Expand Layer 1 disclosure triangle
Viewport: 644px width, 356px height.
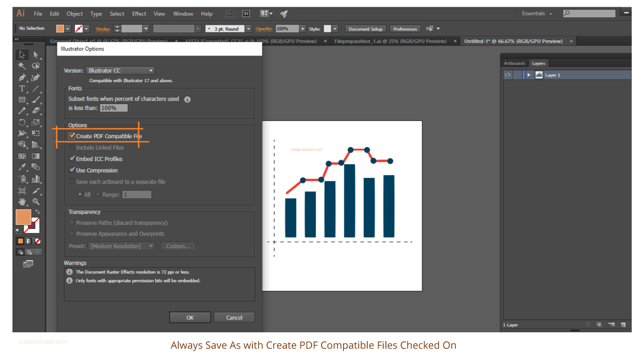click(529, 75)
